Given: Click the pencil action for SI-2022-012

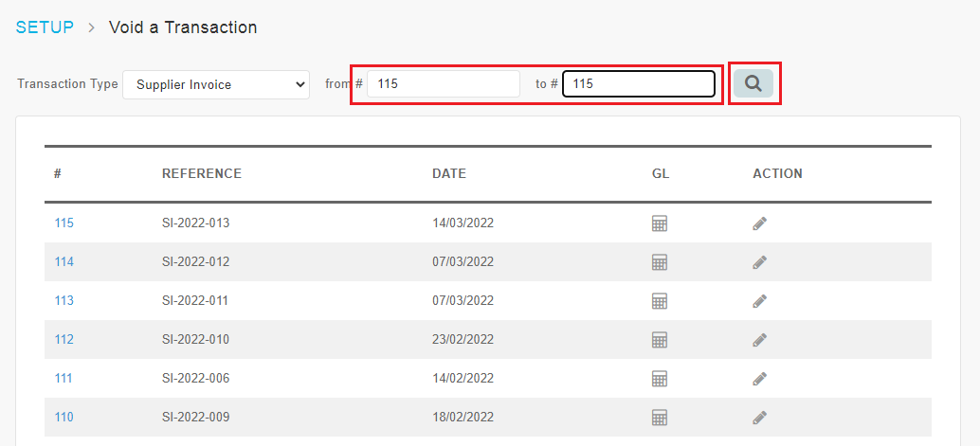Looking at the screenshot, I should click(x=759, y=261).
